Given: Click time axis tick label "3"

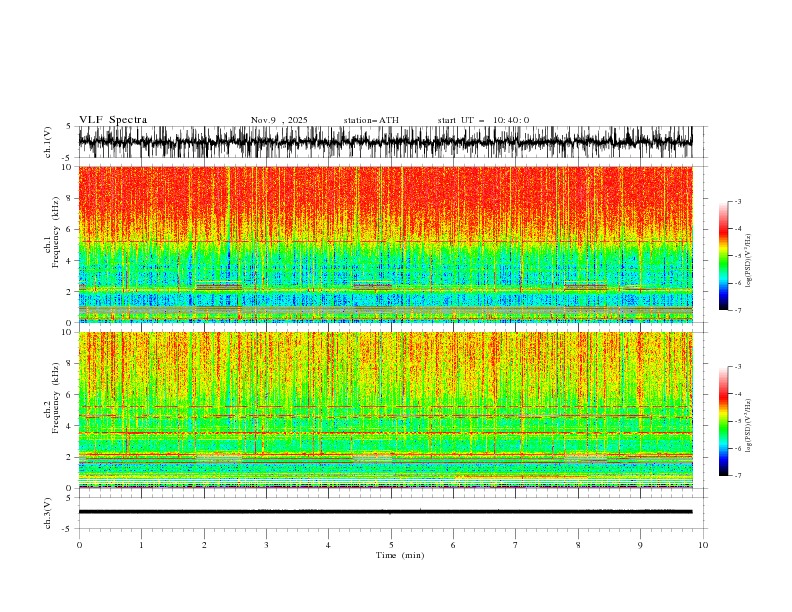Looking at the screenshot, I should [266, 545].
